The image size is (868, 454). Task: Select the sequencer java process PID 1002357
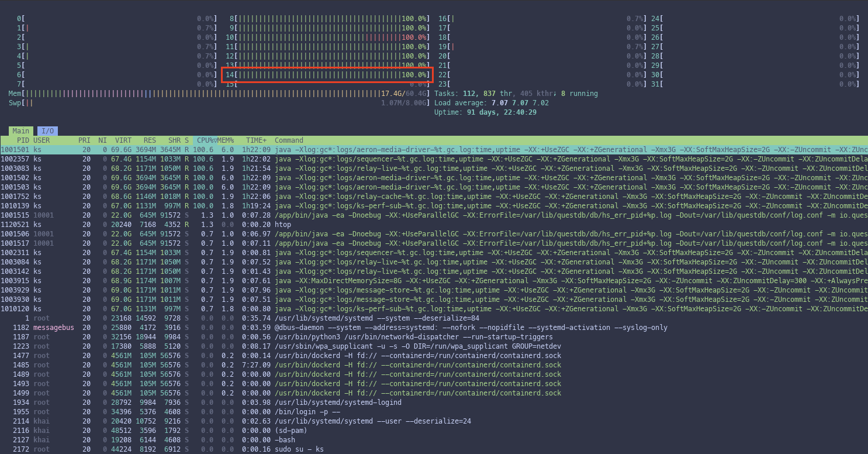coord(351,159)
